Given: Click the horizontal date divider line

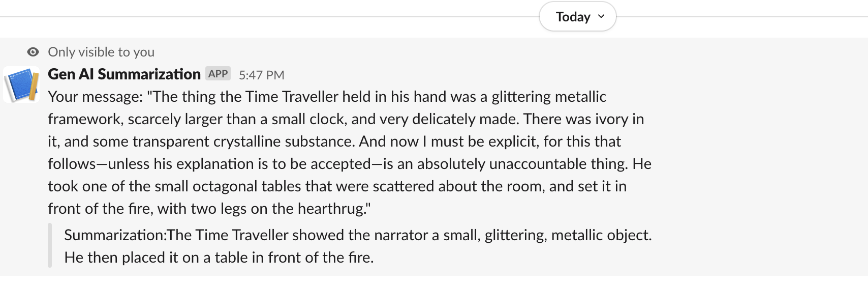Looking at the screenshot, I should point(254,17).
